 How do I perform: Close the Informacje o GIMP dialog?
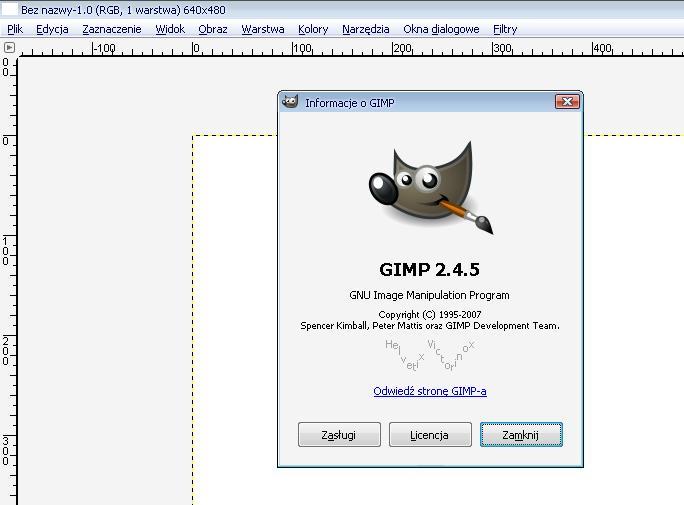(x=567, y=102)
